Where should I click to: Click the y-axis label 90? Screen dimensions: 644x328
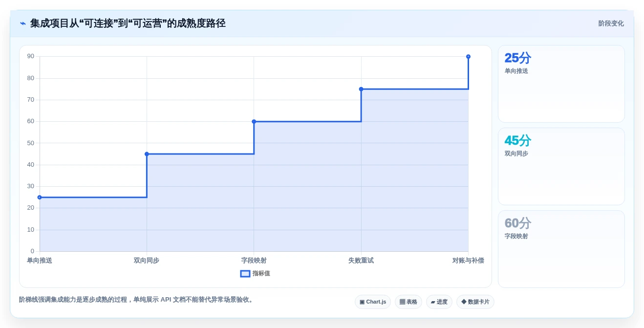(31, 56)
